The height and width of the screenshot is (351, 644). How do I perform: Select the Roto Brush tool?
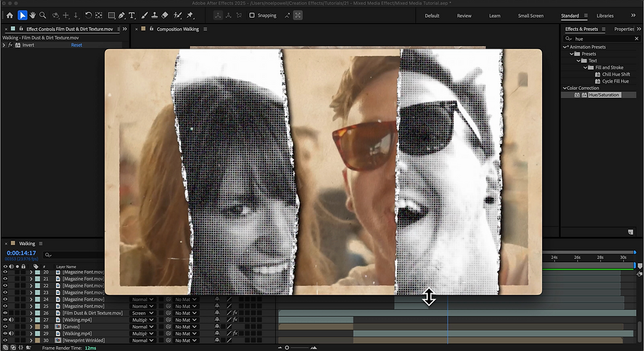[177, 16]
